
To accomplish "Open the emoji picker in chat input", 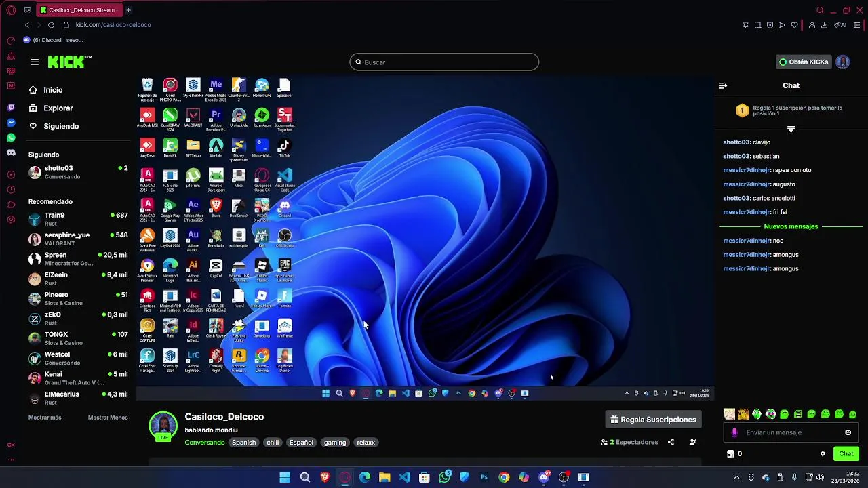I will point(848,432).
